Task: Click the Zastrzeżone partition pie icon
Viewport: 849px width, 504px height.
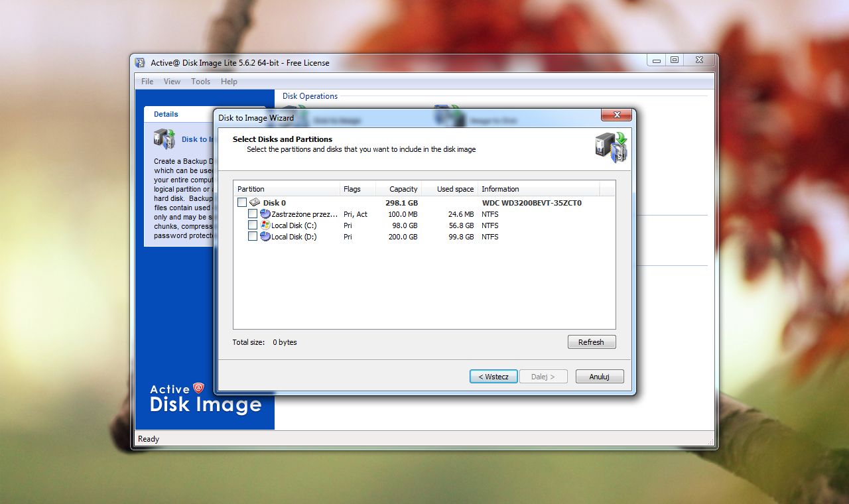Action: [265, 214]
